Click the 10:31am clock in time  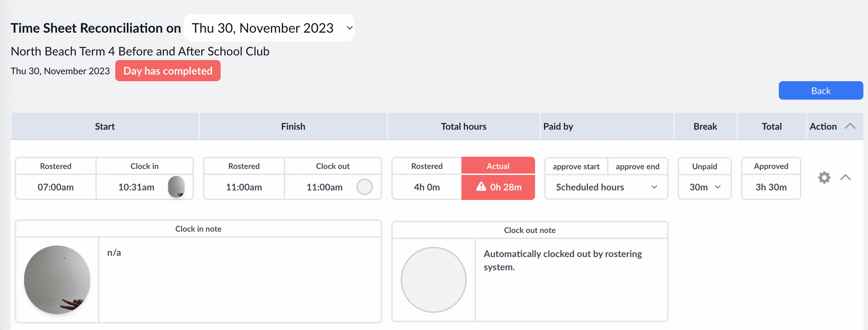click(x=136, y=187)
